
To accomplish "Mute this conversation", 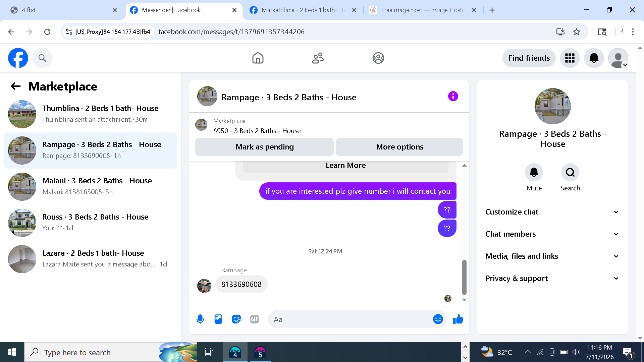I will tap(534, 172).
